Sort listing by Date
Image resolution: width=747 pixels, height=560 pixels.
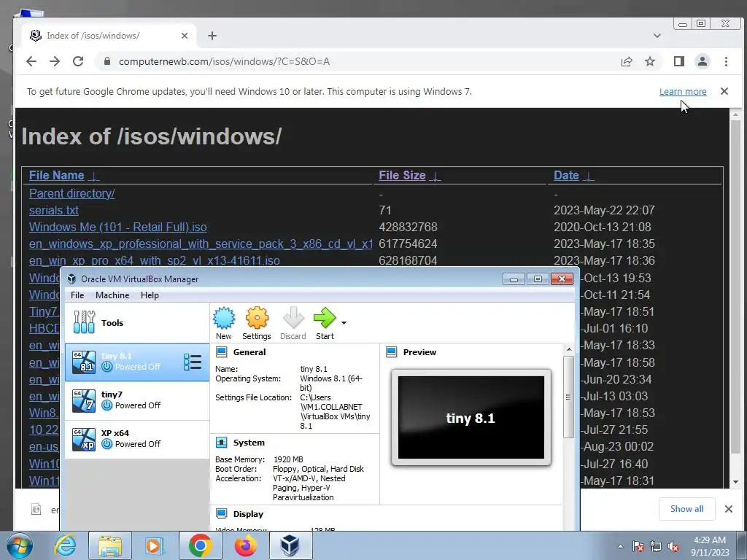coord(566,175)
